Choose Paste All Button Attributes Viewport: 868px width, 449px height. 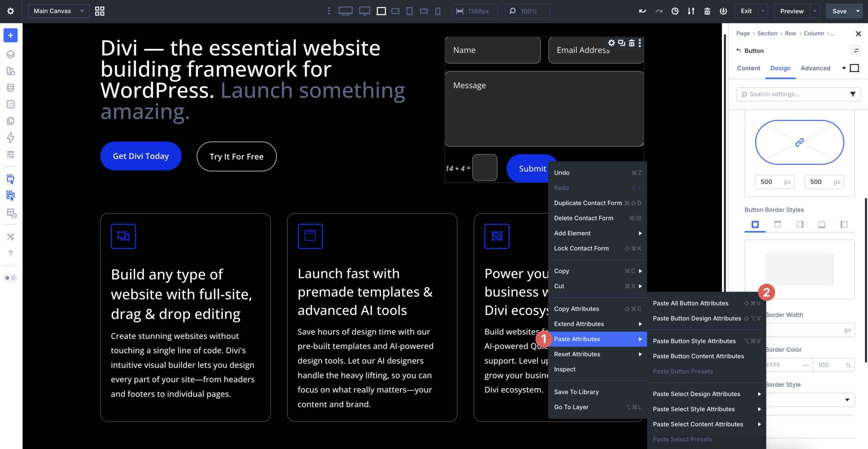point(707,303)
